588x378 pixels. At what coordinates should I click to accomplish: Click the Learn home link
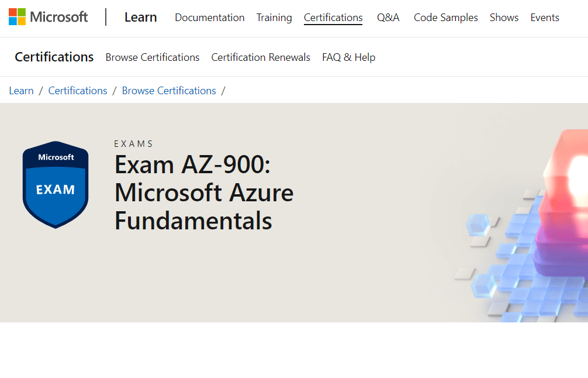point(140,18)
